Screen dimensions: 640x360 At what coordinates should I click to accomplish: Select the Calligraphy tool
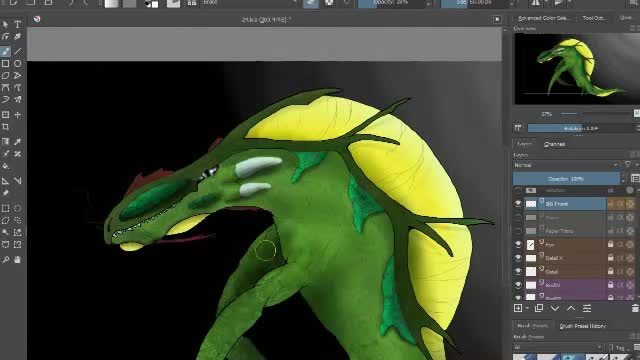(18, 37)
